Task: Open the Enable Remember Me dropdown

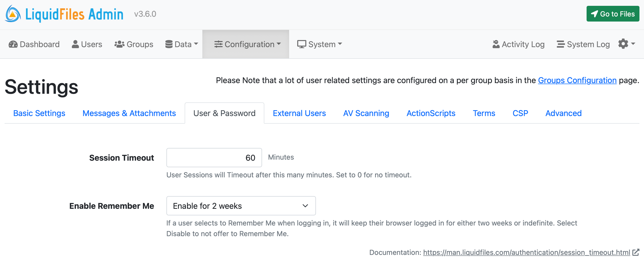Action: [241, 206]
